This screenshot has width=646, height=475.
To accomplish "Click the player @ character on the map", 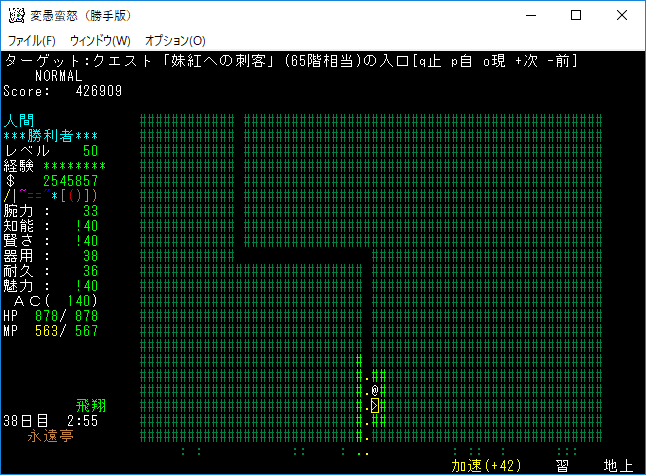I will pos(374,391).
